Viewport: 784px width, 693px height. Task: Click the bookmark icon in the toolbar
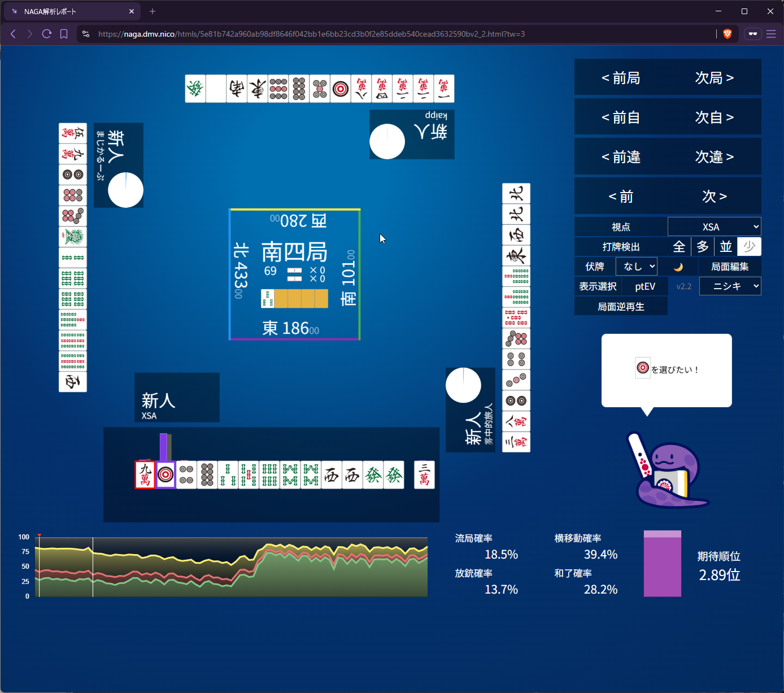(x=64, y=34)
